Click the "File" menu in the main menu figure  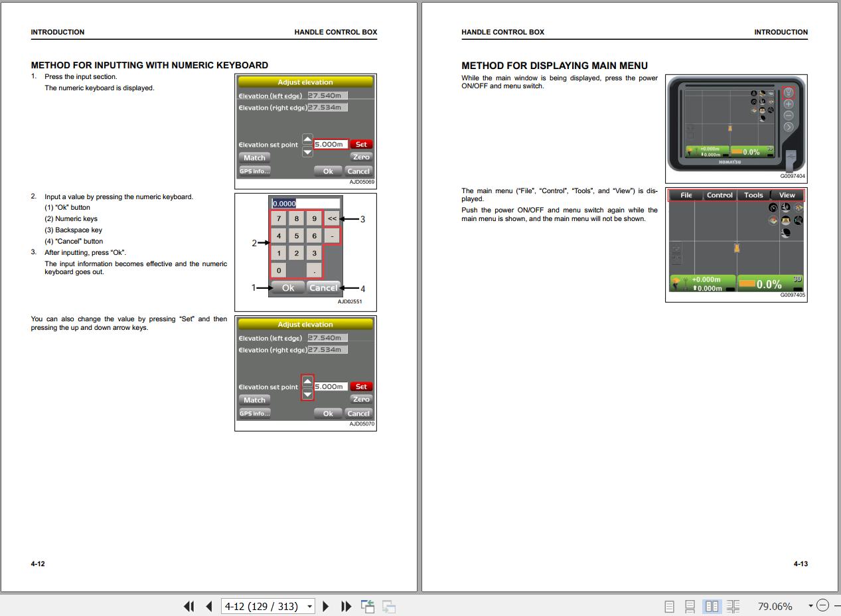tap(686, 195)
